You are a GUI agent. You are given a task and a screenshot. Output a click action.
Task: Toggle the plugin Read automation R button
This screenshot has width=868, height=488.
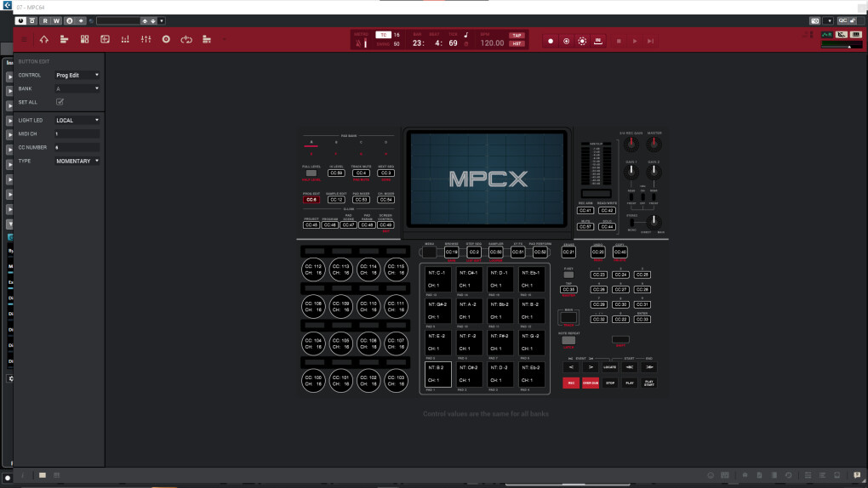point(45,21)
